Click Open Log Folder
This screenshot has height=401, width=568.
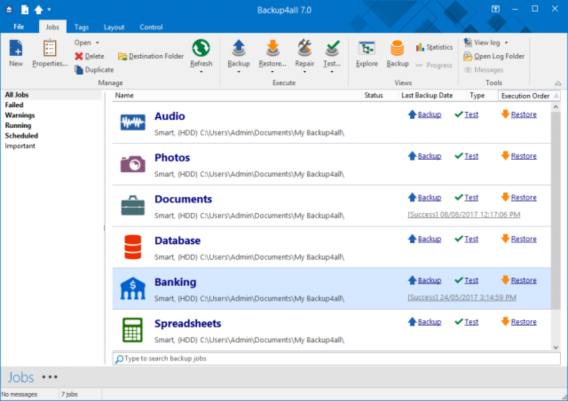pyautogui.click(x=494, y=56)
